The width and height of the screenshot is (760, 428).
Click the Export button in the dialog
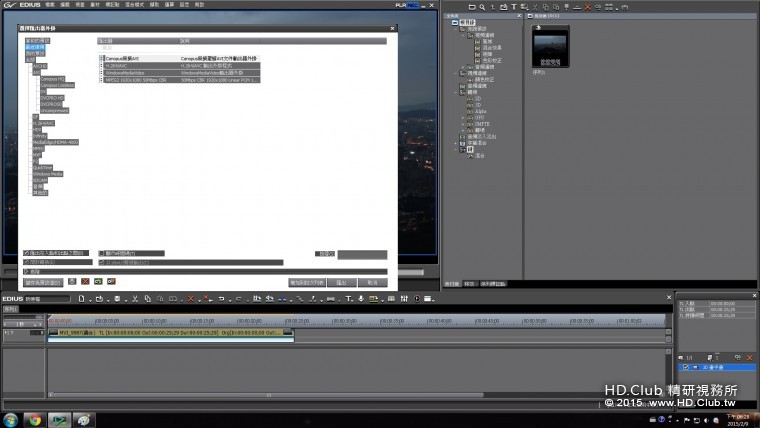click(342, 283)
